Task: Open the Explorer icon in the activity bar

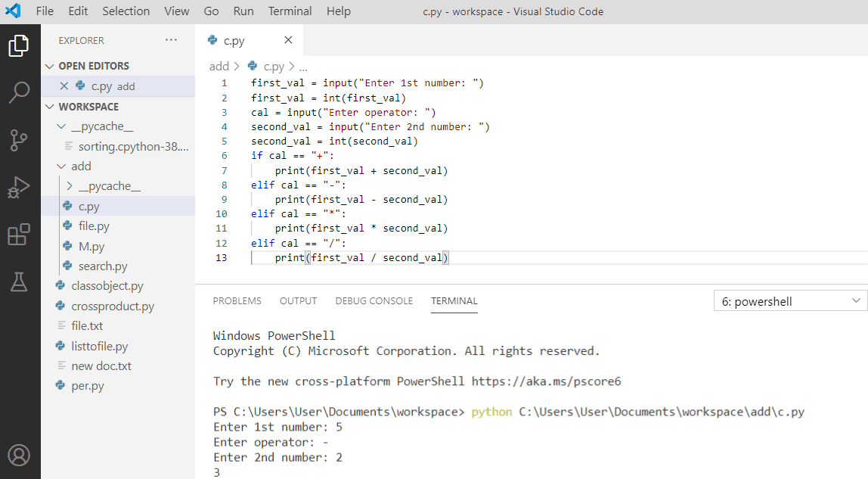Action: pos(20,45)
